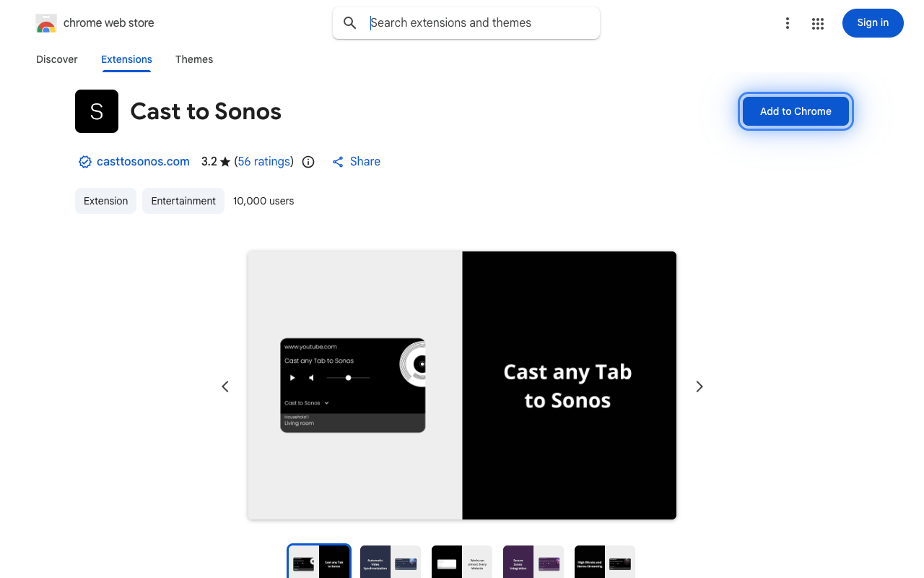Switch to the Extensions tab
The image size is (924, 578).
(126, 59)
